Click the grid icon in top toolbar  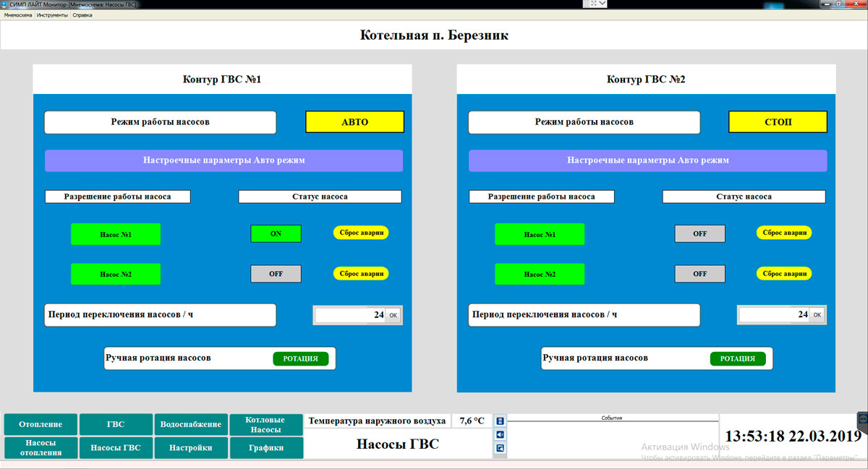[x=586, y=4]
